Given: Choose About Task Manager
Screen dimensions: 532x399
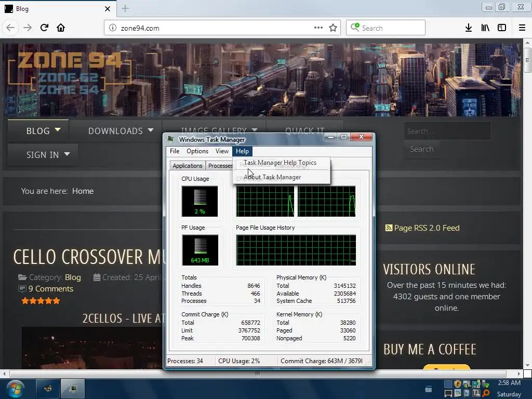Looking at the screenshot, I should [281, 177].
